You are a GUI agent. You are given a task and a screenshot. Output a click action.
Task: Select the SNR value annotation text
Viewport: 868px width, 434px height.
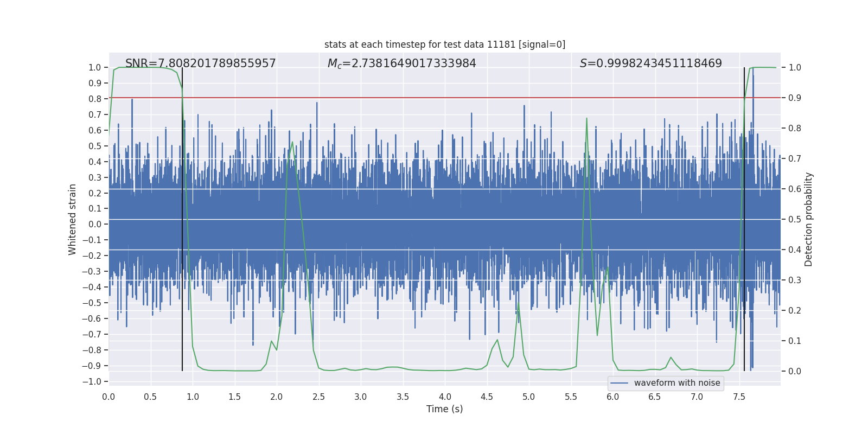[200, 63]
